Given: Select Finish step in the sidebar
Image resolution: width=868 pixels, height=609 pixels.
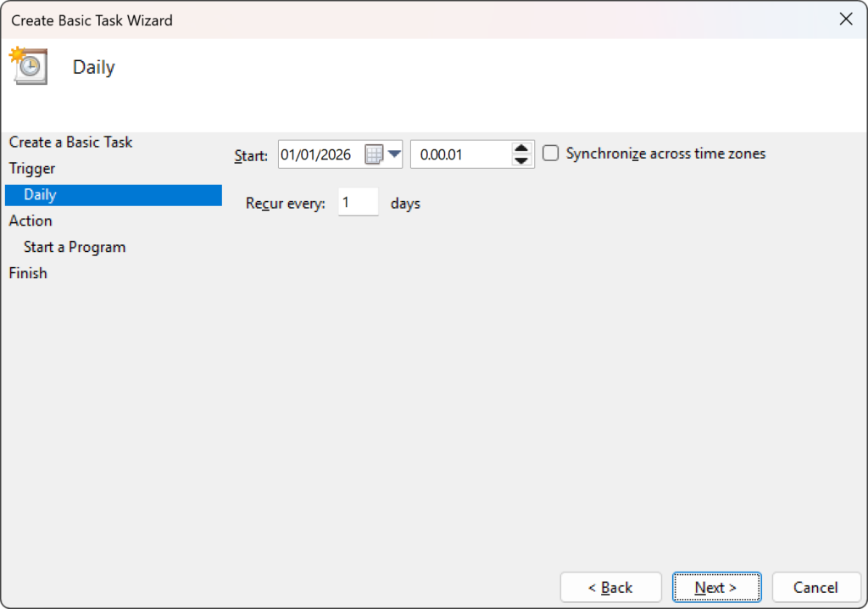Looking at the screenshot, I should pos(28,272).
